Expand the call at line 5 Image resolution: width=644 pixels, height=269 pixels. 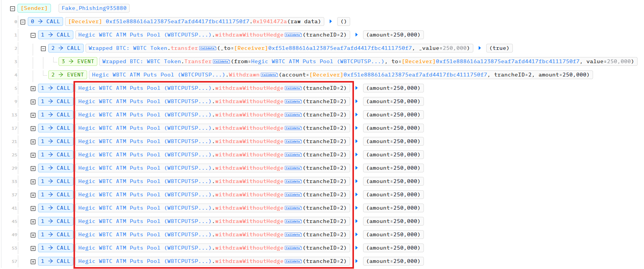33,88
